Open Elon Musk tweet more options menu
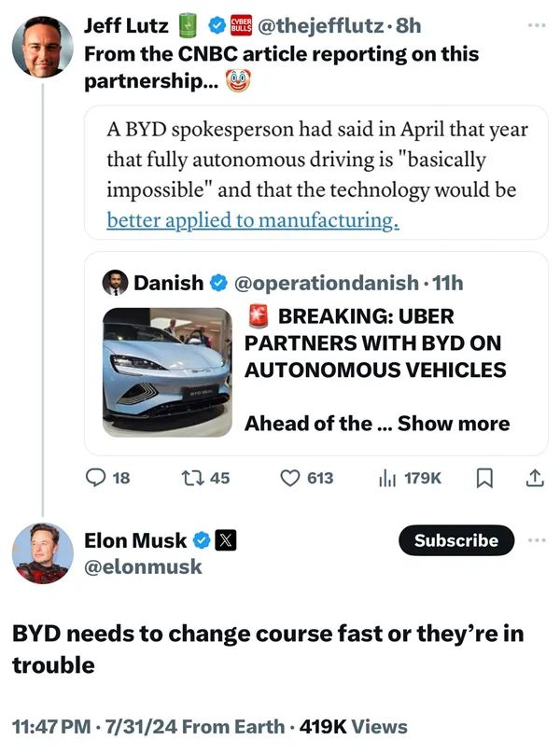 [x=535, y=539]
